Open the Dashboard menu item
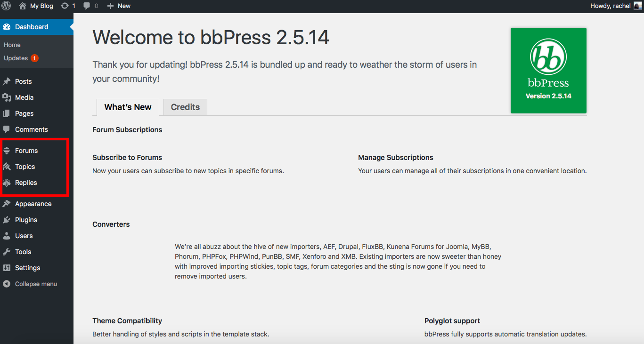This screenshot has height=344, width=644. click(37, 27)
